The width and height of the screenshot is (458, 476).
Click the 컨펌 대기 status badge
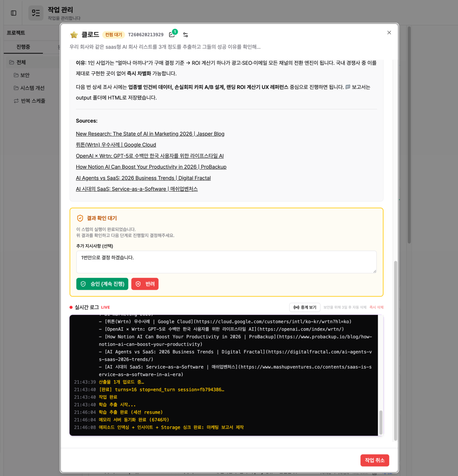click(114, 35)
